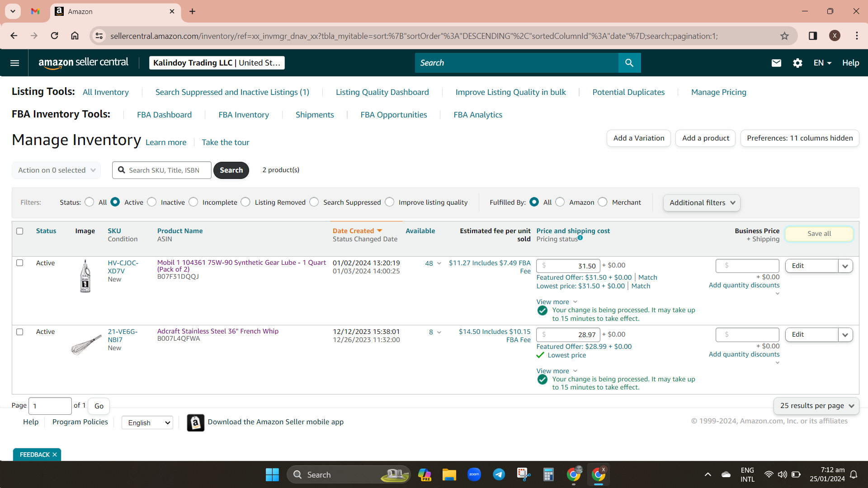
Task: Check the select-all products checkbox
Action: point(19,231)
